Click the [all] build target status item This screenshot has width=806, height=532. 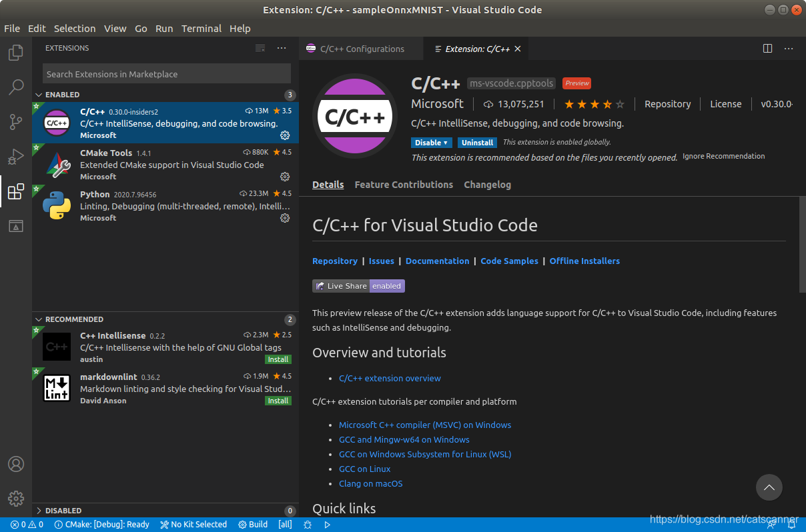(285, 525)
